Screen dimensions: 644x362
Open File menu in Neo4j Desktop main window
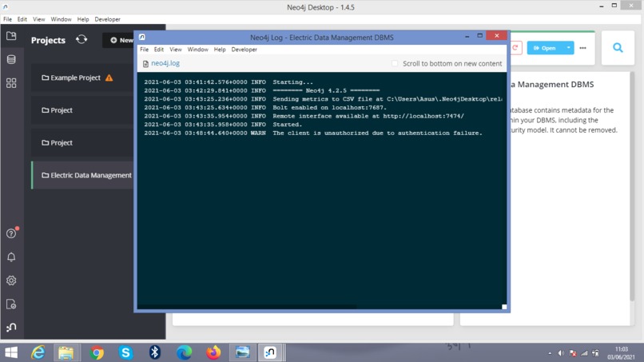(7, 19)
